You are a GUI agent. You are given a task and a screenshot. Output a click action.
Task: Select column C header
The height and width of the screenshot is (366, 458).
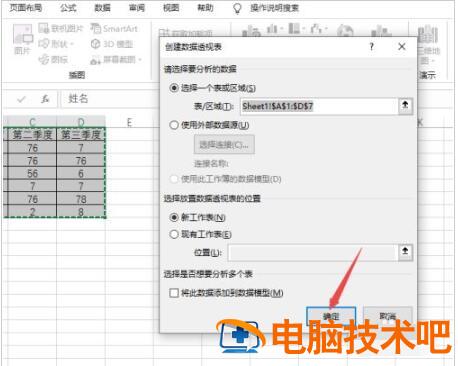[x=32, y=122]
